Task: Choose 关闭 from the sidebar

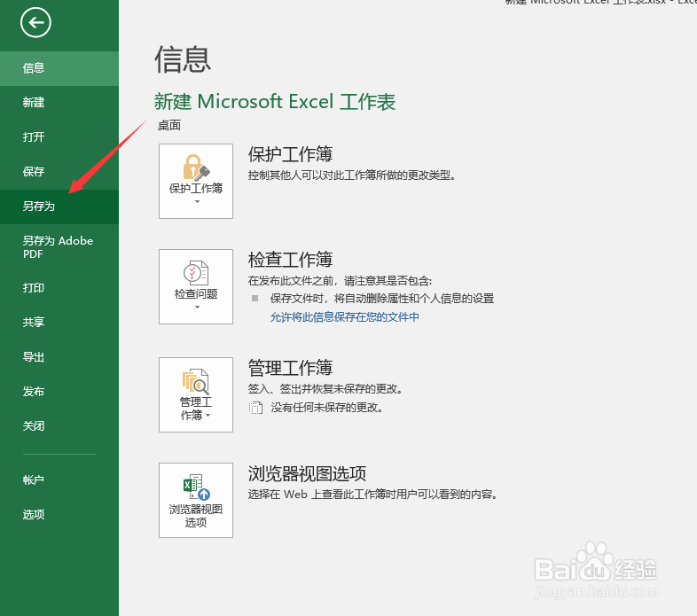Action: coord(59,426)
